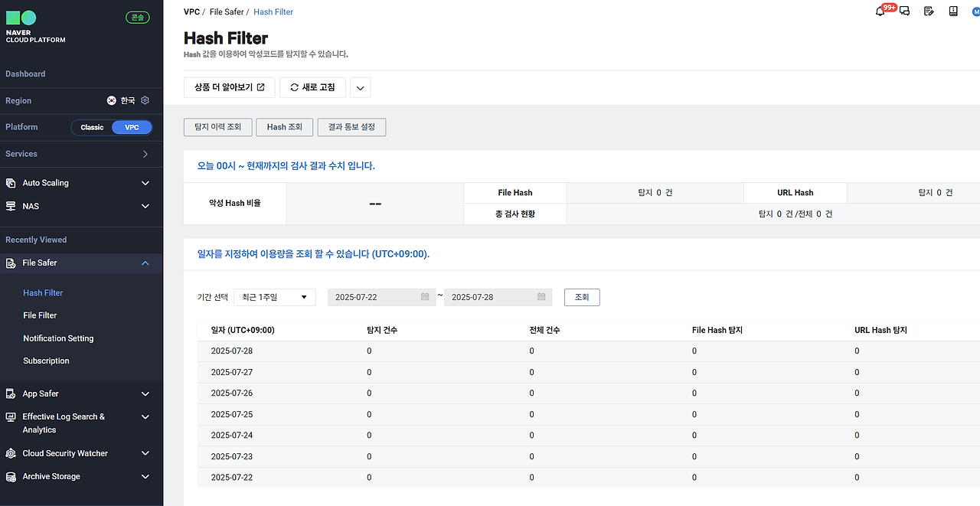This screenshot has width=980, height=506.
Task: Click the Hash Filter breadcrumb
Action: click(273, 12)
